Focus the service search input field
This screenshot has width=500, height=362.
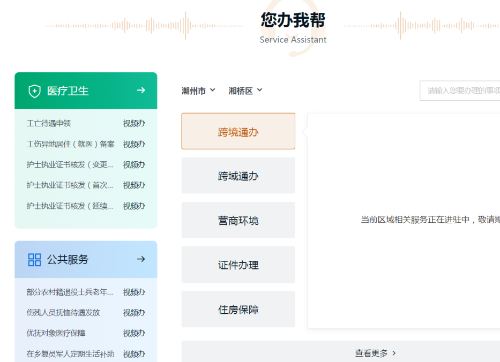[x=460, y=90]
